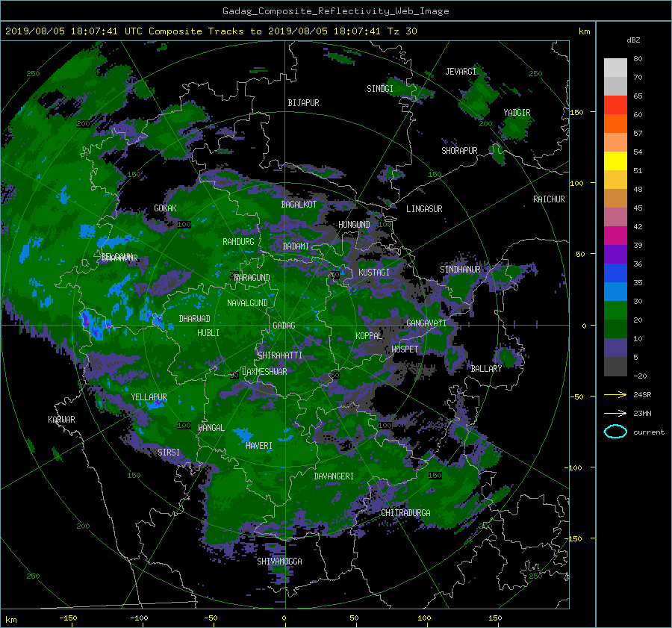Click the GADAG label at radar center
672x628 pixels.
(x=284, y=326)
